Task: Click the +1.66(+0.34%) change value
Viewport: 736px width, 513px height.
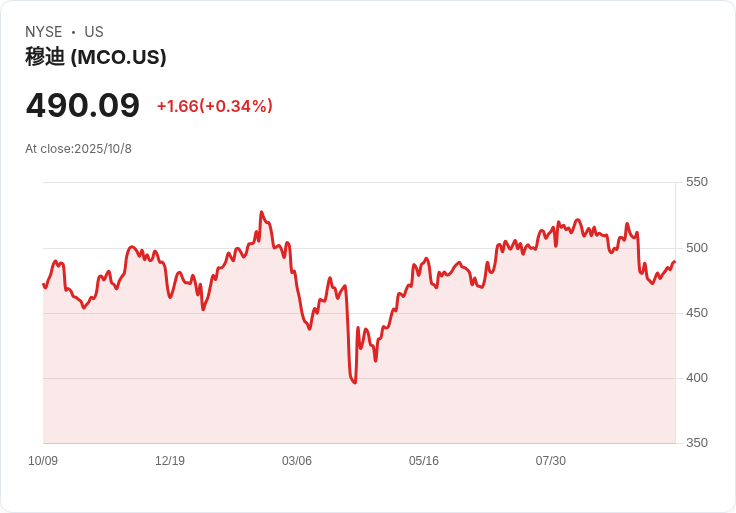Action: click(215, 106)
